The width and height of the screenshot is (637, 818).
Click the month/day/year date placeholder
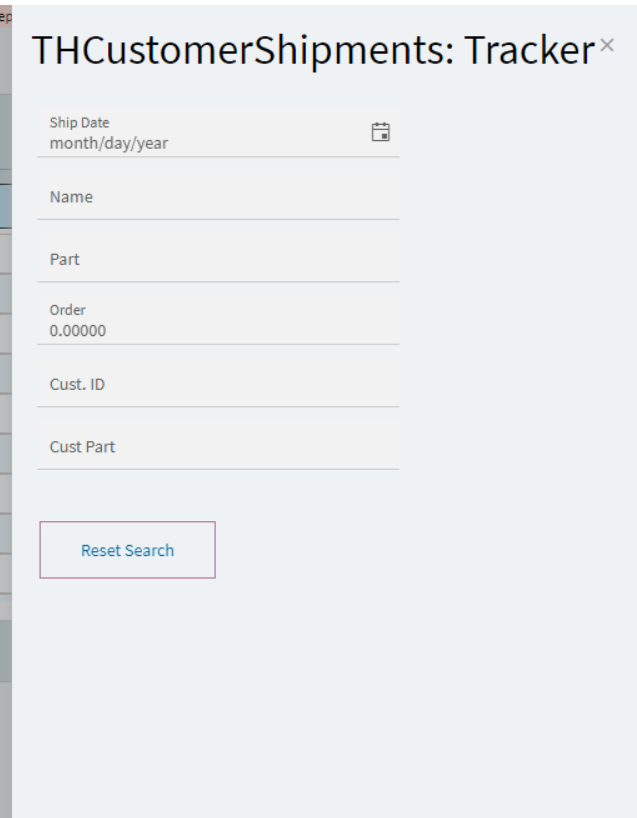tap(109, 143)
